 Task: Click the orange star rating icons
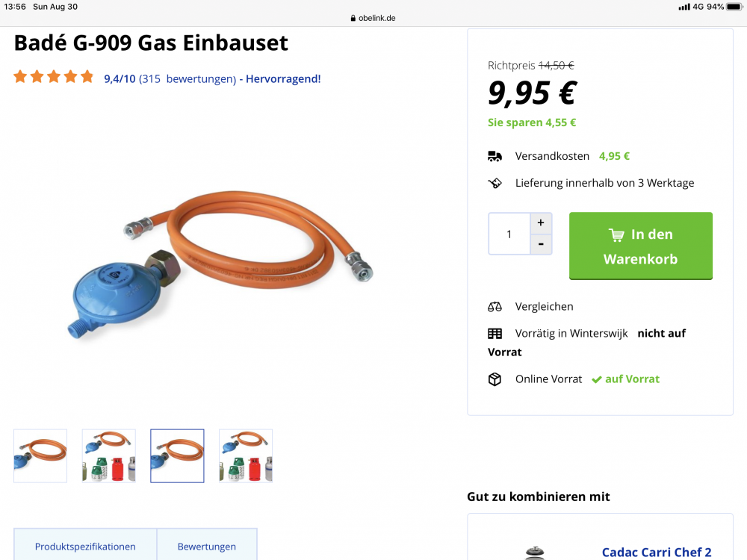tap(54, 77)
